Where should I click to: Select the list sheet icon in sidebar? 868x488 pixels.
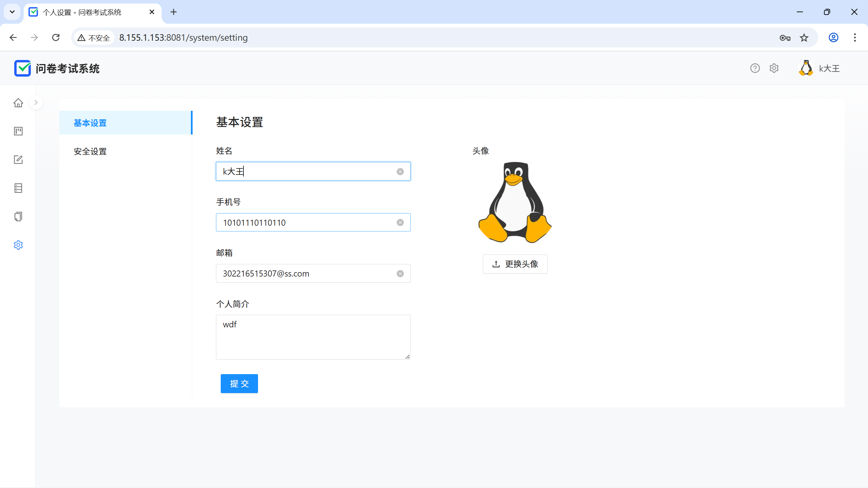click(x=18, y=188)
